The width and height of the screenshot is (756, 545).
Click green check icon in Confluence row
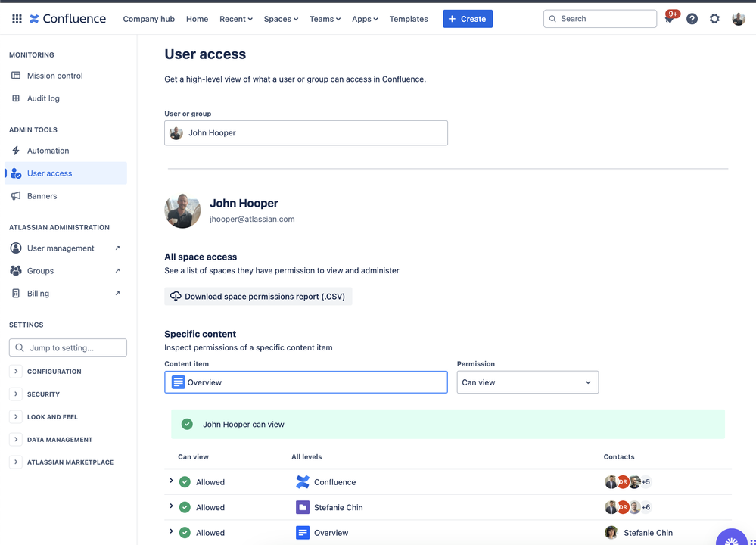tap(185, 482)
